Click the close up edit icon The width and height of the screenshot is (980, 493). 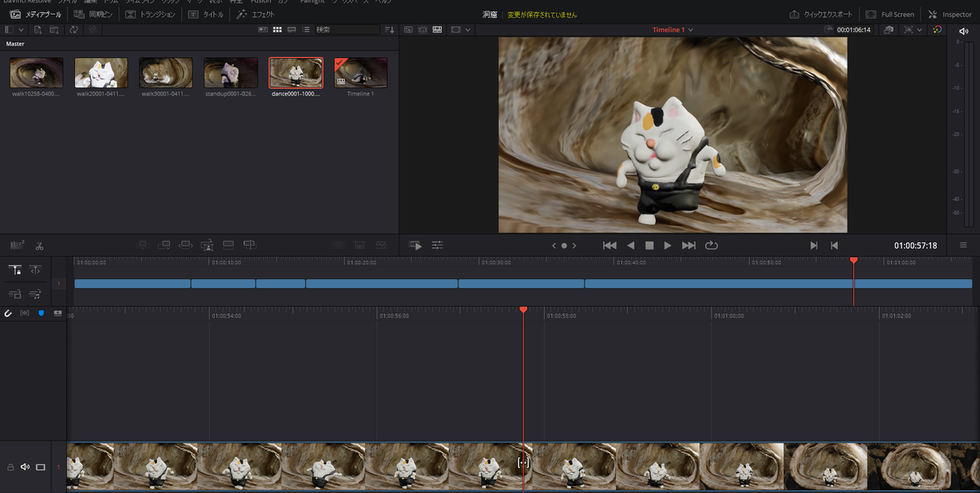click(207, 244)
